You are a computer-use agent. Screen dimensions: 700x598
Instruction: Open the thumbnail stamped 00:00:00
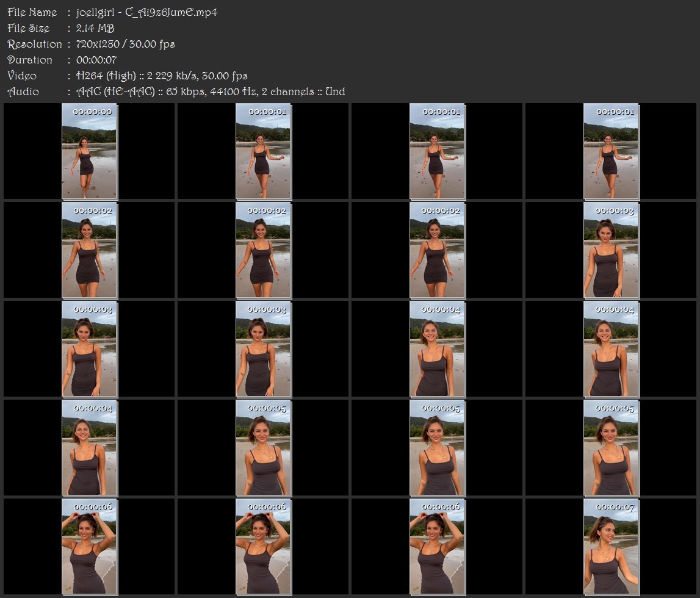(89, 151)
